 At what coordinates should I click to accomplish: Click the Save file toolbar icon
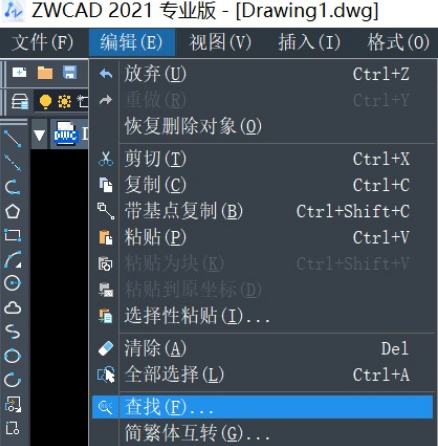[70, 72]
